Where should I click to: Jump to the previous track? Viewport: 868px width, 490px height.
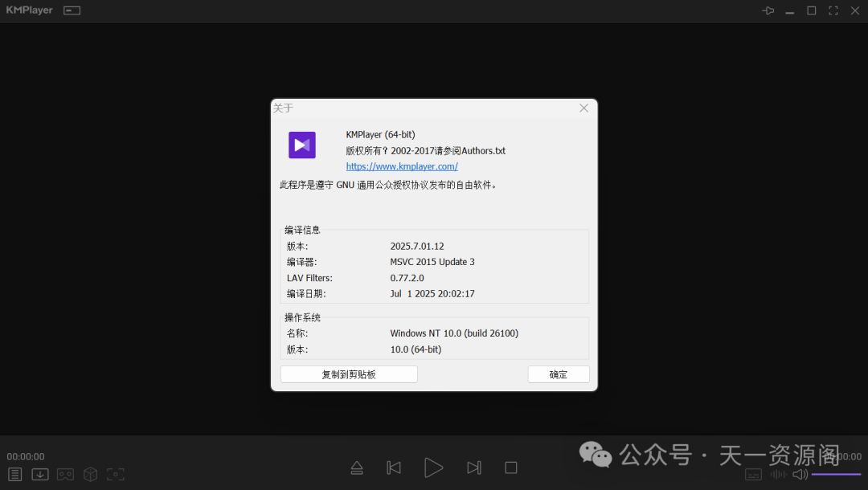394,468
